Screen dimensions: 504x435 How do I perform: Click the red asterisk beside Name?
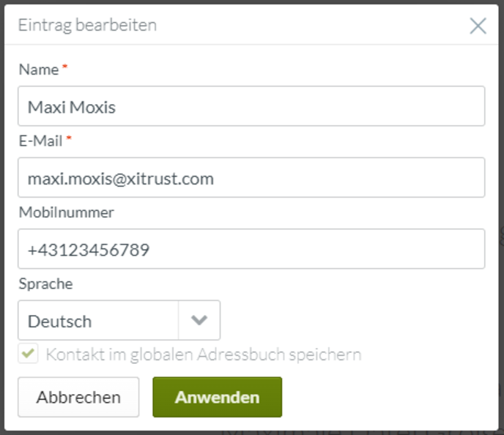64,67
